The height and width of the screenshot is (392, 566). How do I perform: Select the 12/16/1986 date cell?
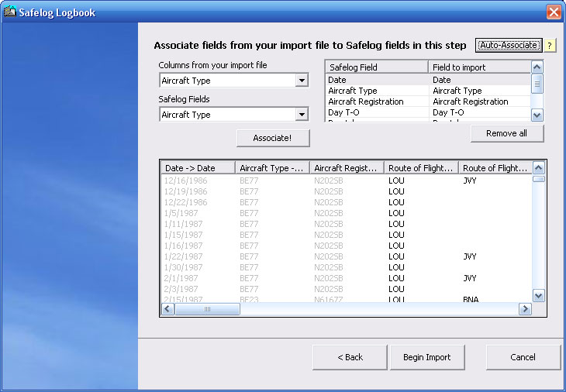(x=185, y=181)
